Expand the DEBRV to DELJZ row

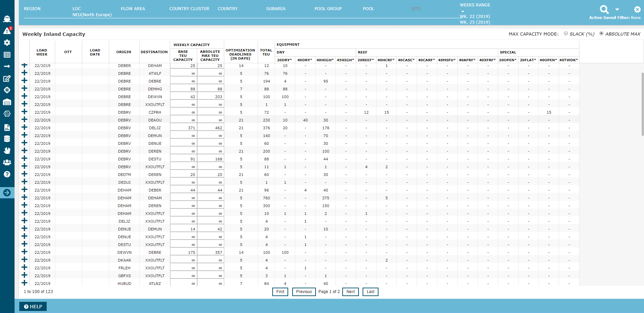pos(24,128)
